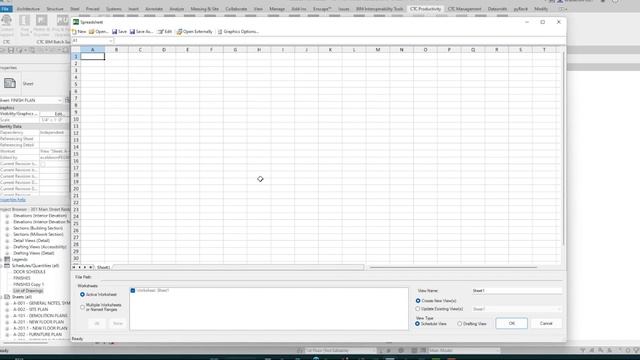
Task: Expand Sections (Millwork Section) node
Action: [7, 234]
